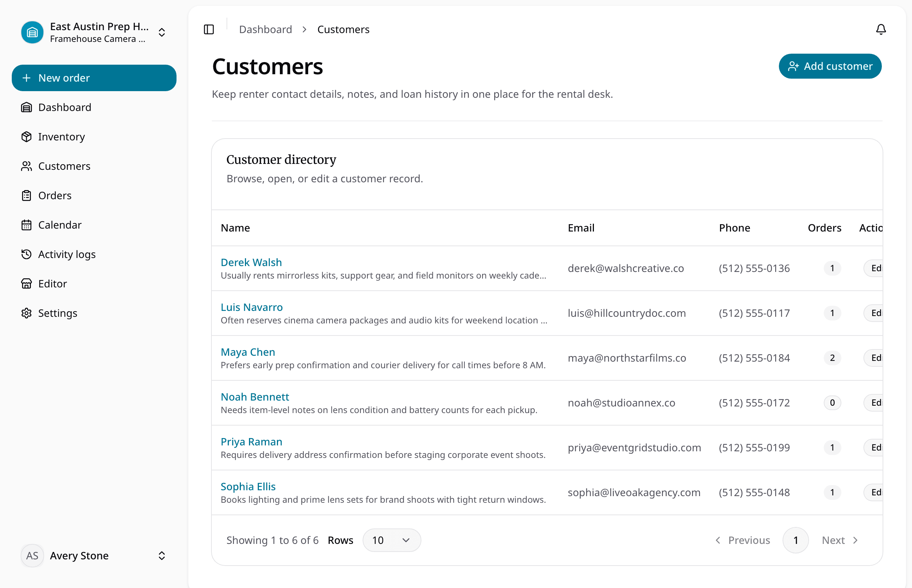Viewport: 912px width, 588px height.
Task: Click Maya Chen's order count badge 2
Action: click(832, 358)
